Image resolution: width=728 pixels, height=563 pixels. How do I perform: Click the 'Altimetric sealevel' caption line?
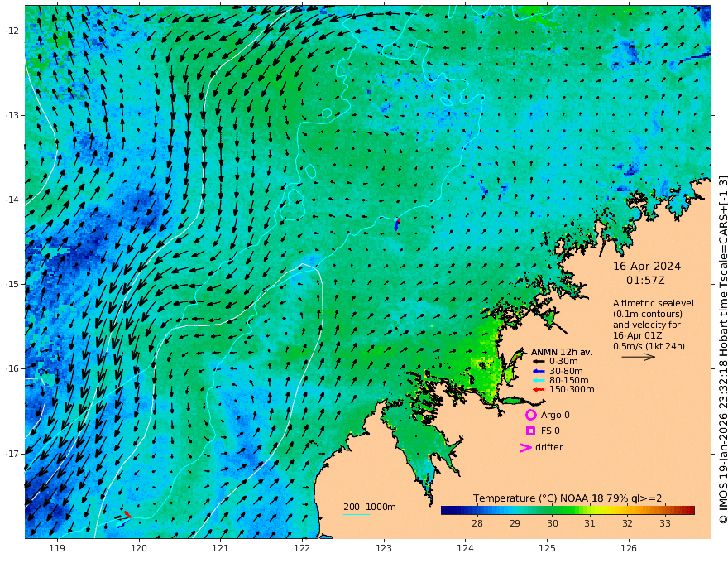[654, 303]
